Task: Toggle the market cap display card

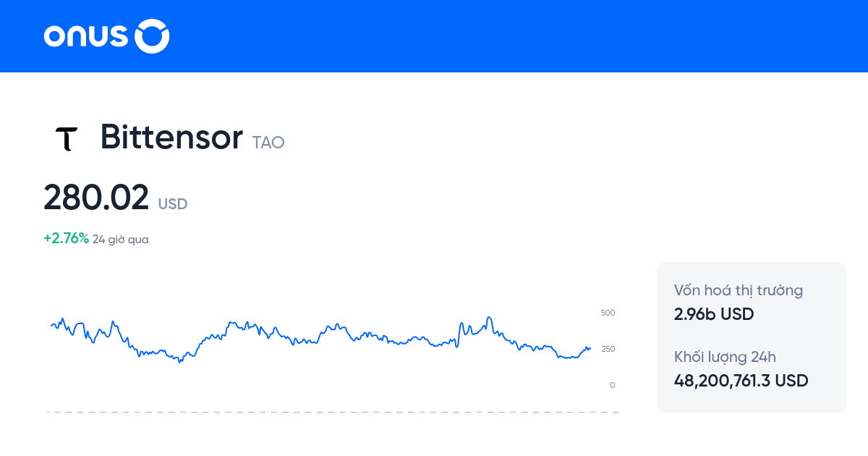Action: point(751,337)
